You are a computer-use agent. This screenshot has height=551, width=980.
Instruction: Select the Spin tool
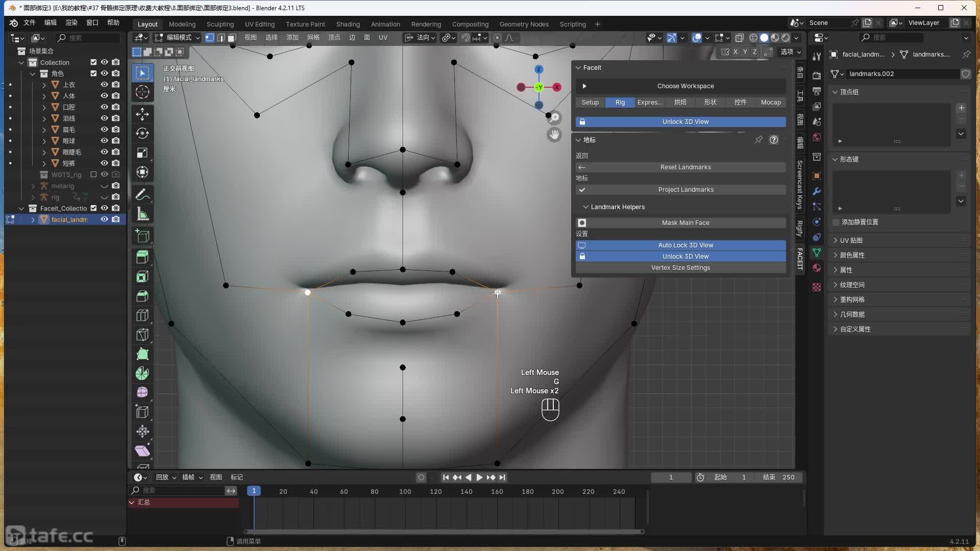coord(142,373)
